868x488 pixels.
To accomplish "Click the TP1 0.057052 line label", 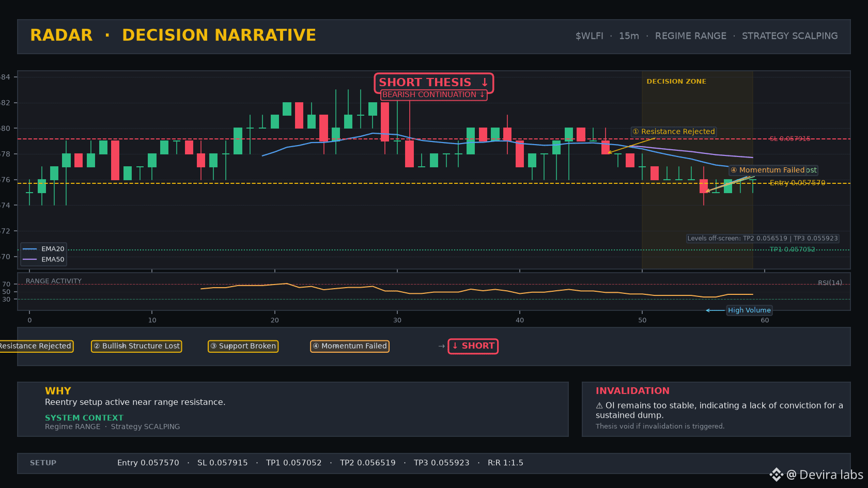I will pyautogui.click(x=792, y=249).
